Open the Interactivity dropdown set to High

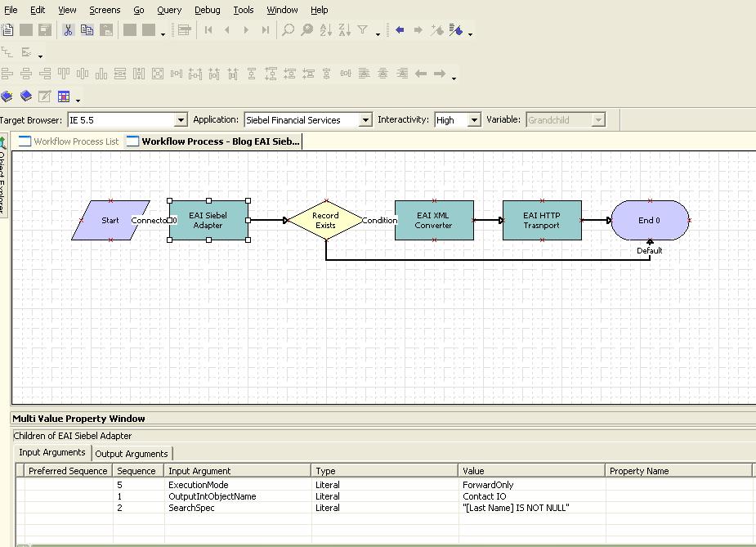pyautogui.click(x=472, y=119)
